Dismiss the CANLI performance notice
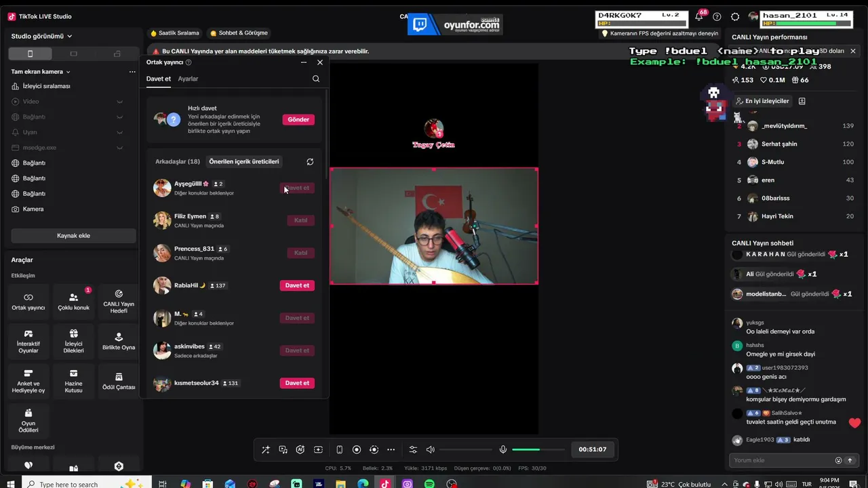Image resolution: width=868 pixels, height=488 pixels. point(853,51)
